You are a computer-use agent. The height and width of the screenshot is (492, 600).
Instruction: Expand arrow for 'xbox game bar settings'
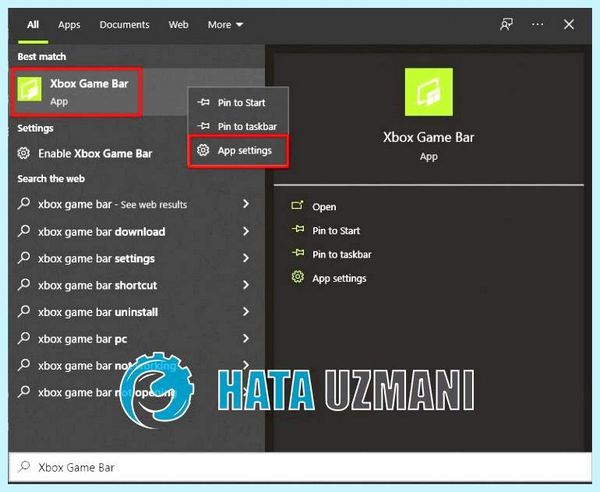[246, 258]
